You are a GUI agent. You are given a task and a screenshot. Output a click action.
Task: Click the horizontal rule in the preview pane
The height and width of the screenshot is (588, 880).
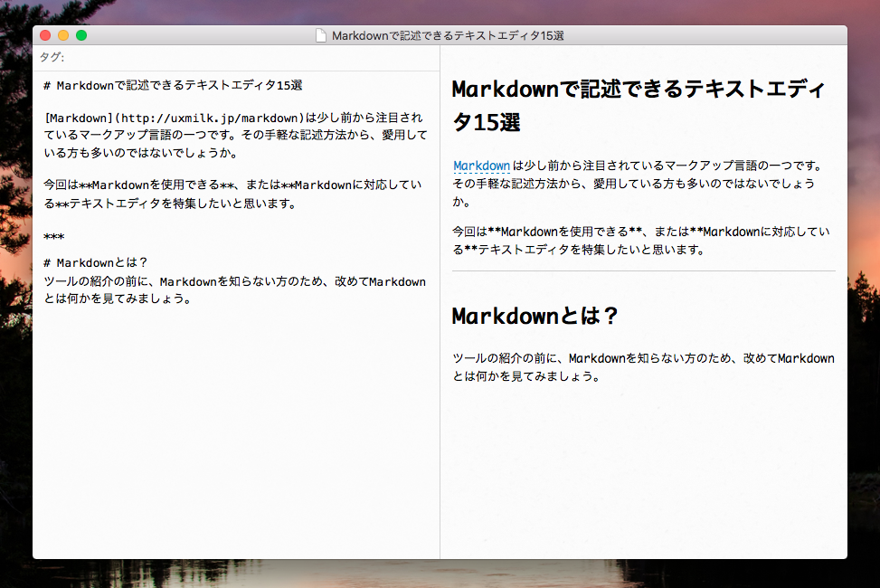(643, 271)
